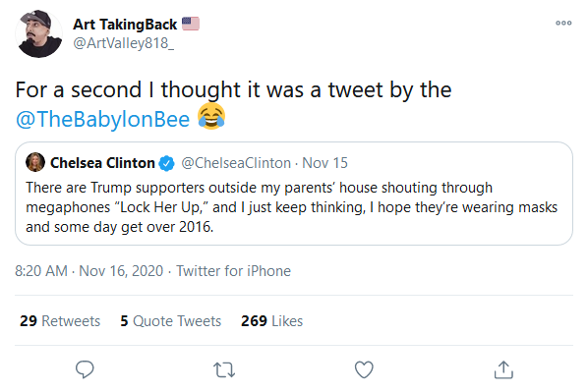Retweet using the arrows icon

[224, 369]
